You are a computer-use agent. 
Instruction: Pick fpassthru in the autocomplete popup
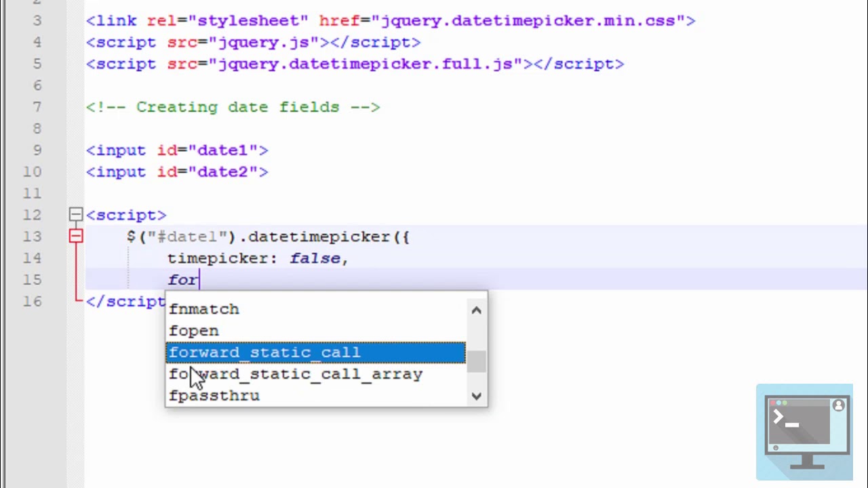tap(316, 396)
